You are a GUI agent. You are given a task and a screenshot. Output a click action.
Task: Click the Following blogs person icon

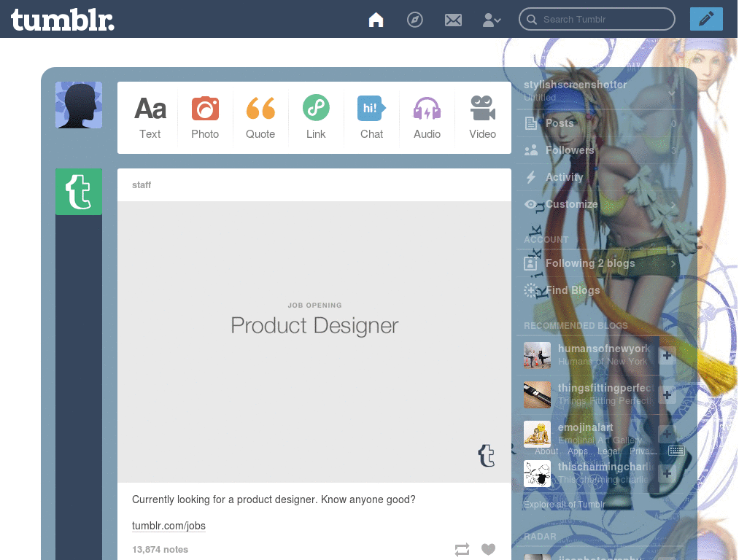531,263
